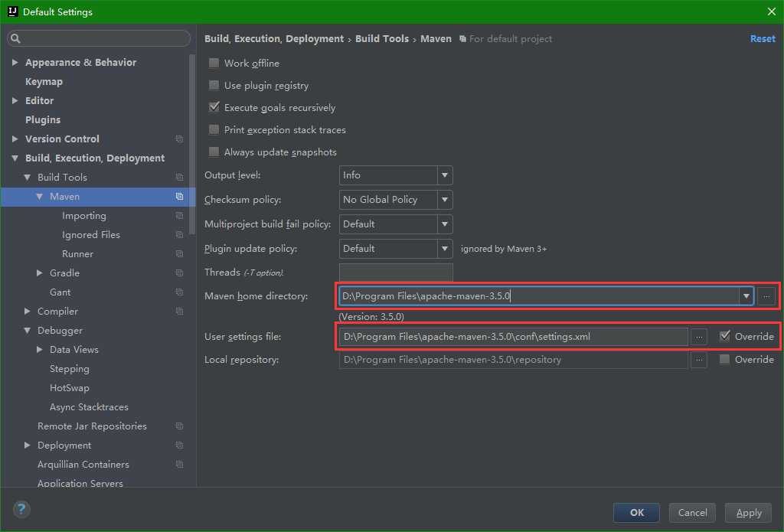Click project-level icon next to Importing
This screenshot has width=784, height=532.
179,216
